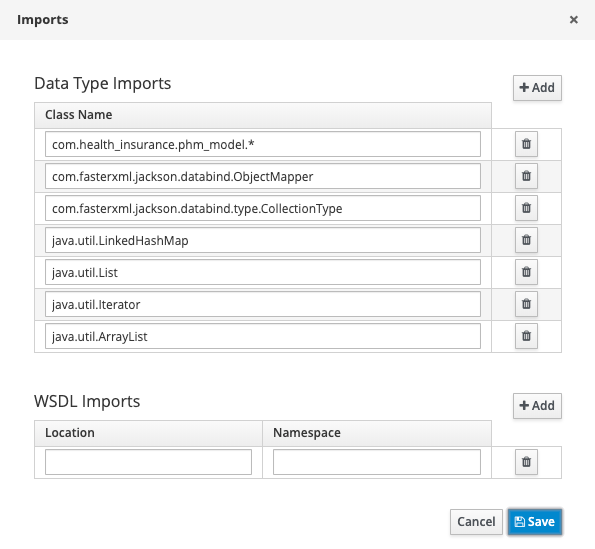Click the WSDL Namespace input field
Screen dimensions: 595x549
pos(377,462)
